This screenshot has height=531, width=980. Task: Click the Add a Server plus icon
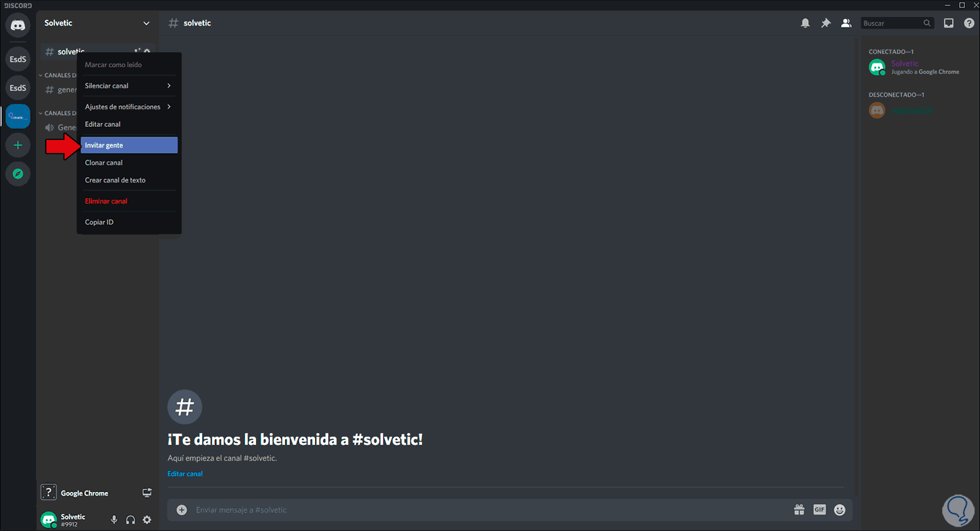[18, 145]
